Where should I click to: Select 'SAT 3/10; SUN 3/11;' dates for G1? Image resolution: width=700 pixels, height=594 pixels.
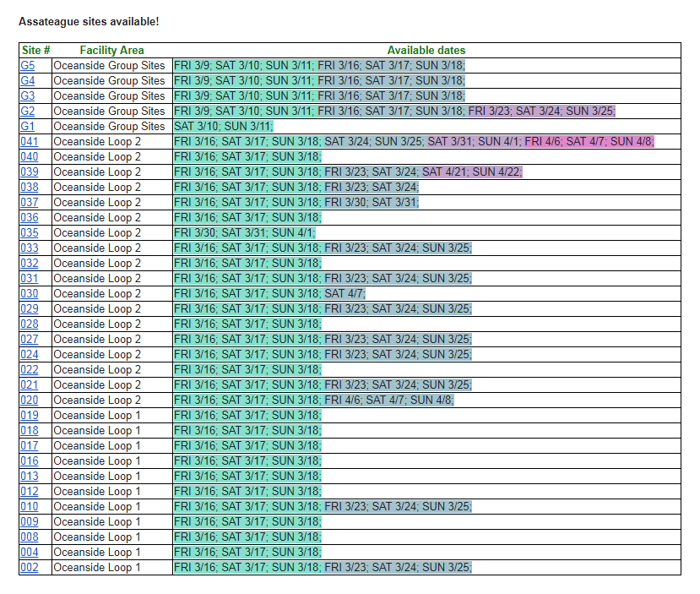pyautogui.click(x=223, y=126)
